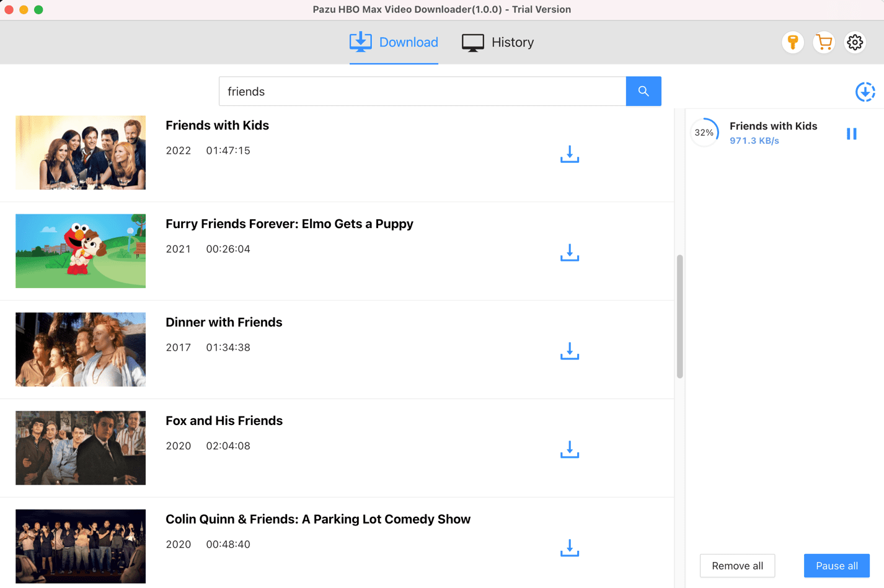Viewport: 884px width, 588px height.
Task: Select the Fox and His Friends thumbnail
Action: pyautogui.click(x=81, y=448)
